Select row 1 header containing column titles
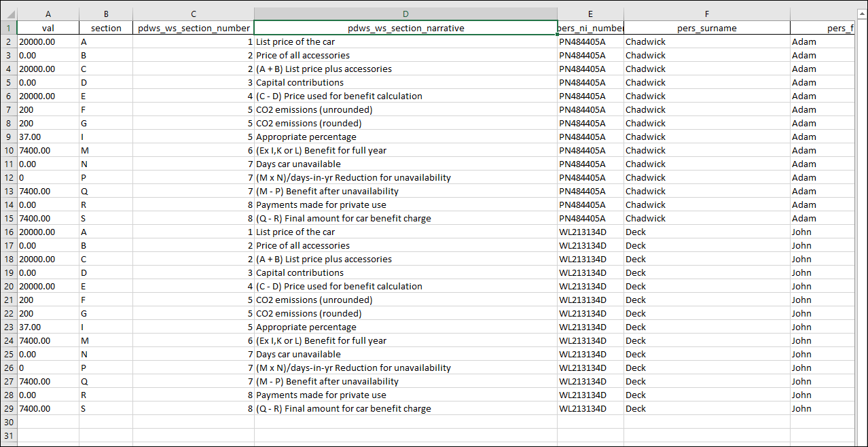The height and width of the screenshot is (447, 868). 8,28
